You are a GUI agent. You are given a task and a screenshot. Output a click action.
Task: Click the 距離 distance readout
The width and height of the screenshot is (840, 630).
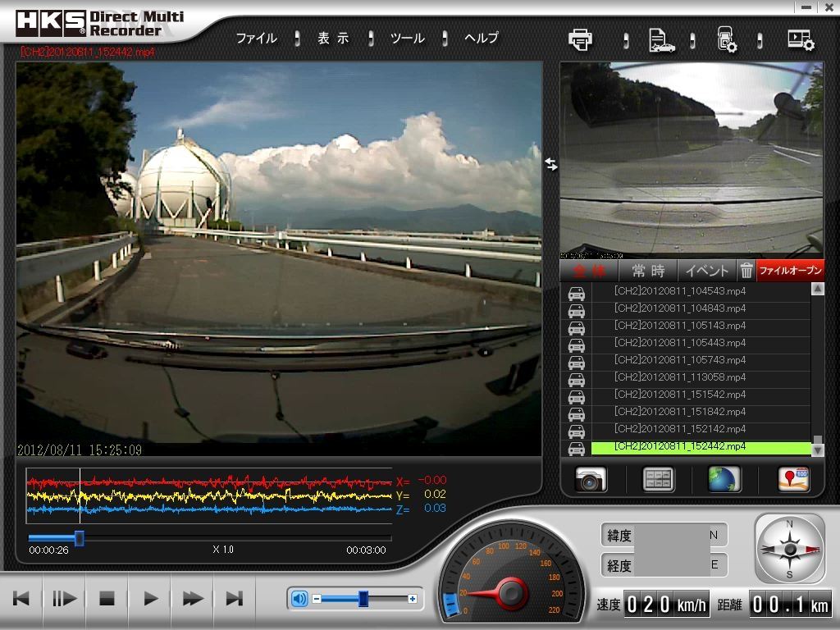[x=790, y=605]
